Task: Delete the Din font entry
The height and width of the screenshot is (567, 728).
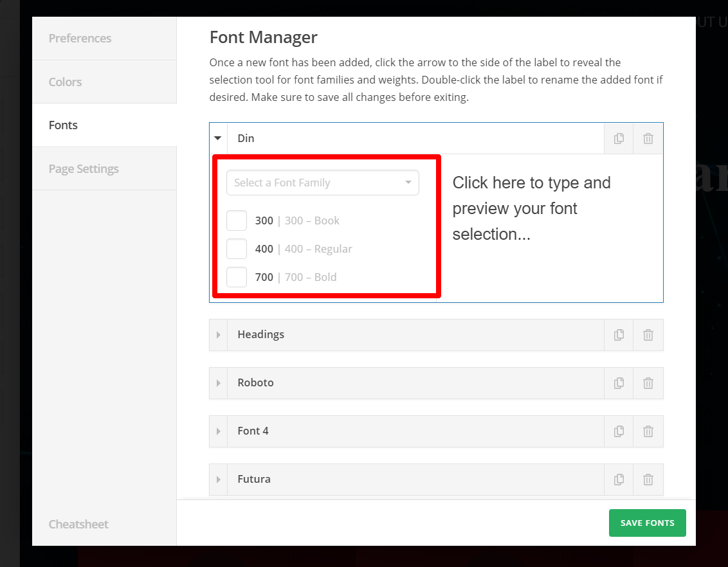Action: 648,138
